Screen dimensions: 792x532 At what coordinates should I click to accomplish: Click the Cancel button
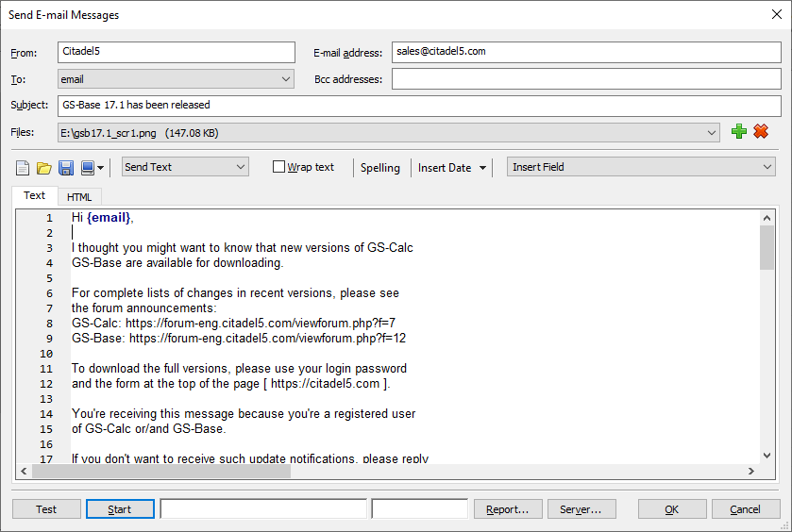746,509
